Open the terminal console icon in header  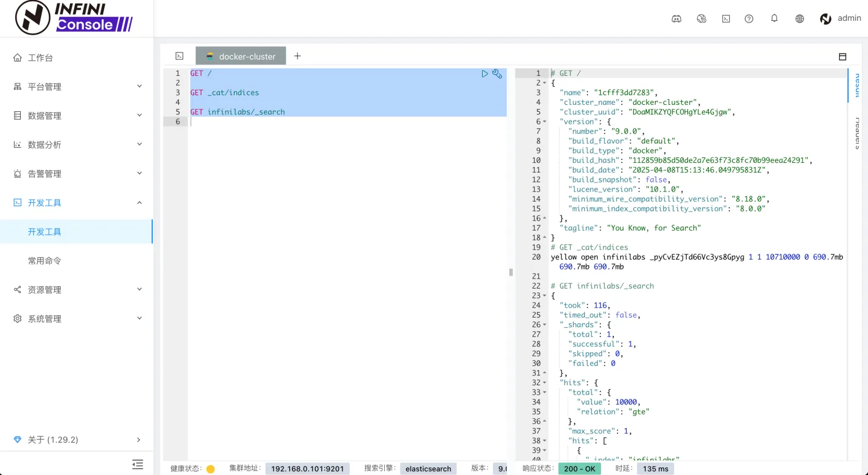[x=726, y=19]
